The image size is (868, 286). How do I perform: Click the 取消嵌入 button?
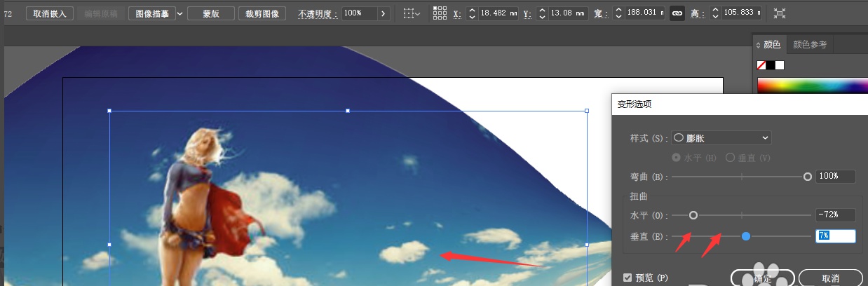click(x=50, y=13)
